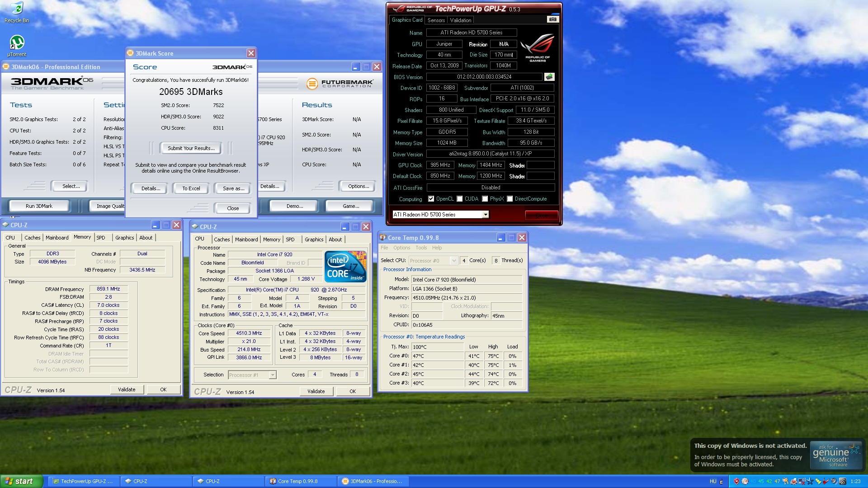
Task: Click the 3DMark Score dialog title icon
Action: coord(130,53)
